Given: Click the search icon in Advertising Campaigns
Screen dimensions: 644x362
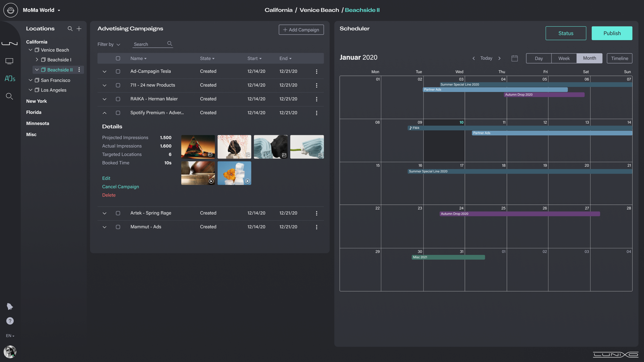Looking at the screenshot, I should click(x=169, y=43).
